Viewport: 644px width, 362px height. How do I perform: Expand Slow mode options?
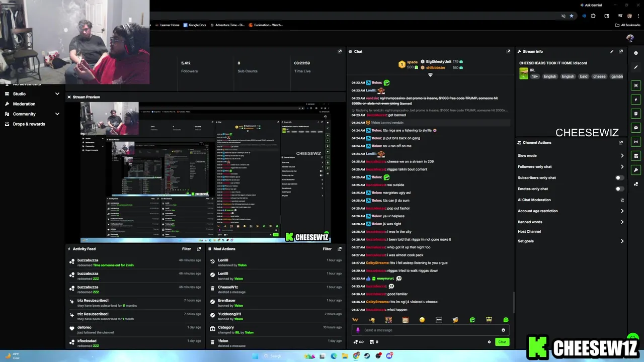622,156
